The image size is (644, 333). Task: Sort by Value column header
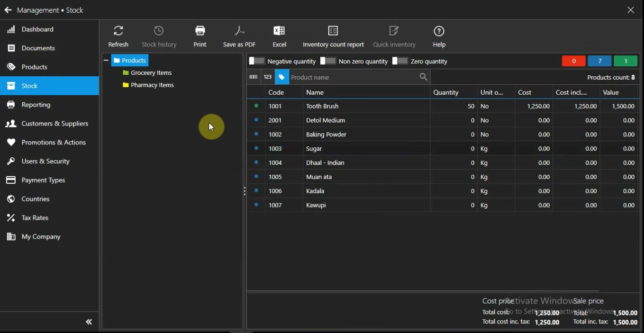619,92
